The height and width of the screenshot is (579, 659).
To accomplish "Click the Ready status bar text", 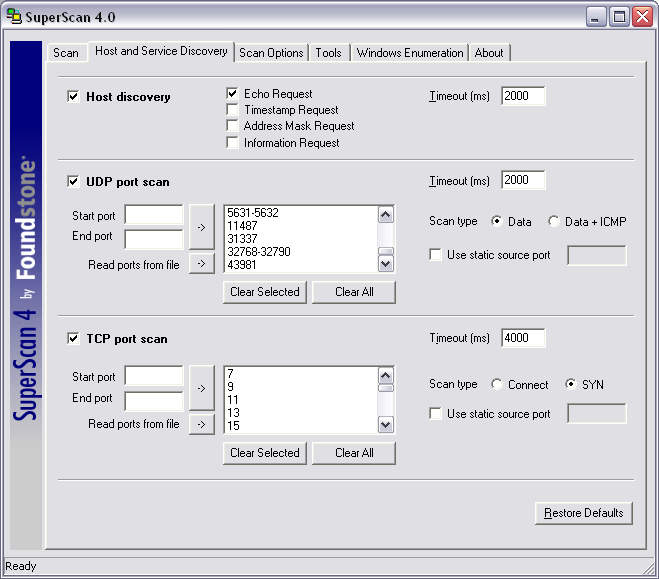I will (21, 566).
